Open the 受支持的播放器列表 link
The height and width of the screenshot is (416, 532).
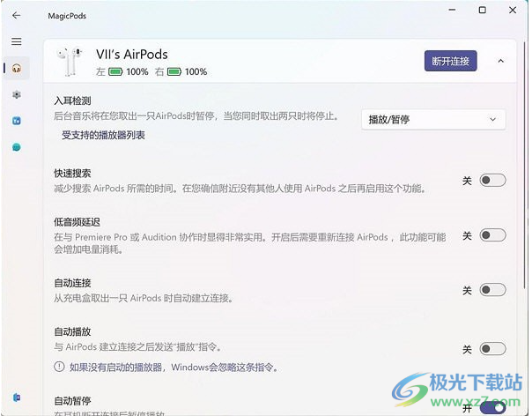(x=103, y=135)
